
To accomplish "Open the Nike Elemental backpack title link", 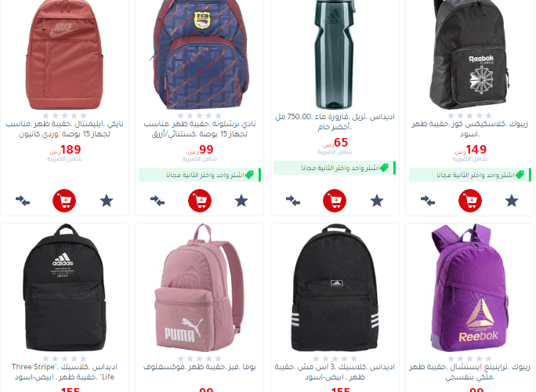I will [64, 129].
